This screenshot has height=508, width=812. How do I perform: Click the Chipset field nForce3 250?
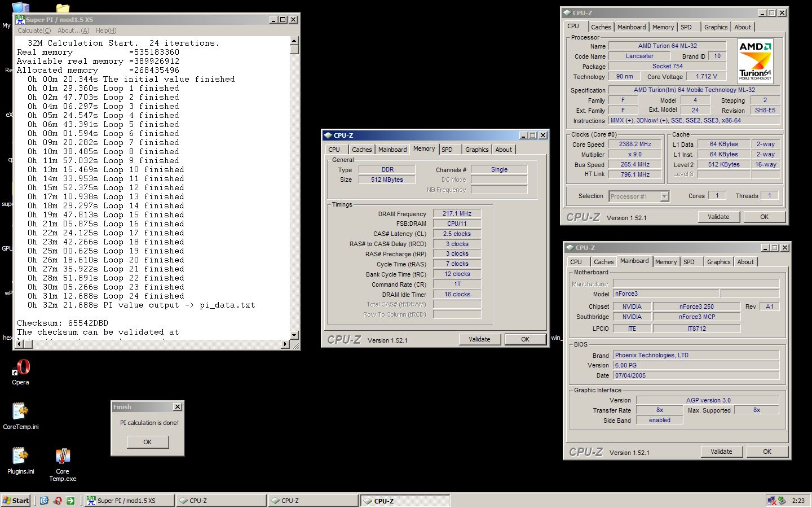pos(696,306)
